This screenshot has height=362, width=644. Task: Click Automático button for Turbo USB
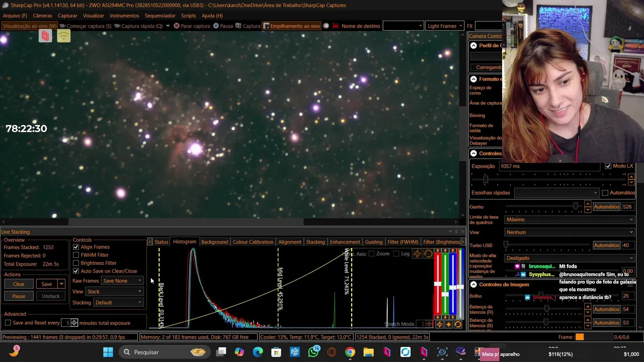coord(606,245)
